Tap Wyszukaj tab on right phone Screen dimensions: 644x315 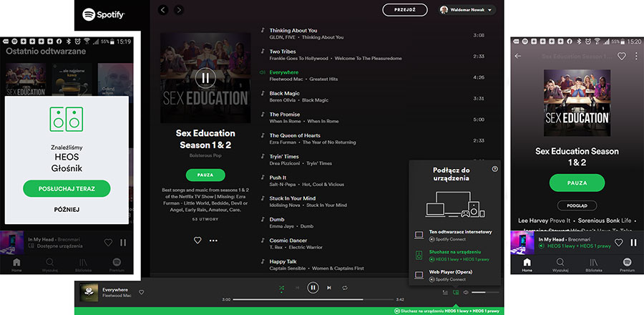(x=560, y=264)
